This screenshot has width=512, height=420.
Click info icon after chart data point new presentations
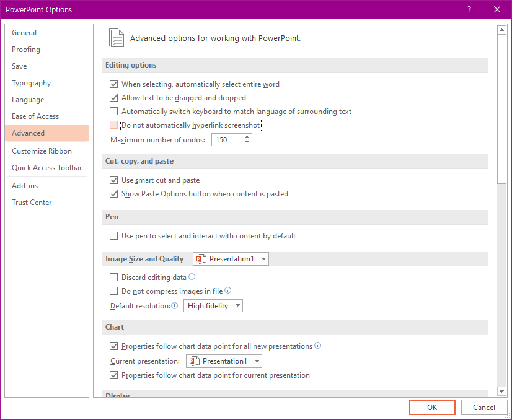(318, 346)
